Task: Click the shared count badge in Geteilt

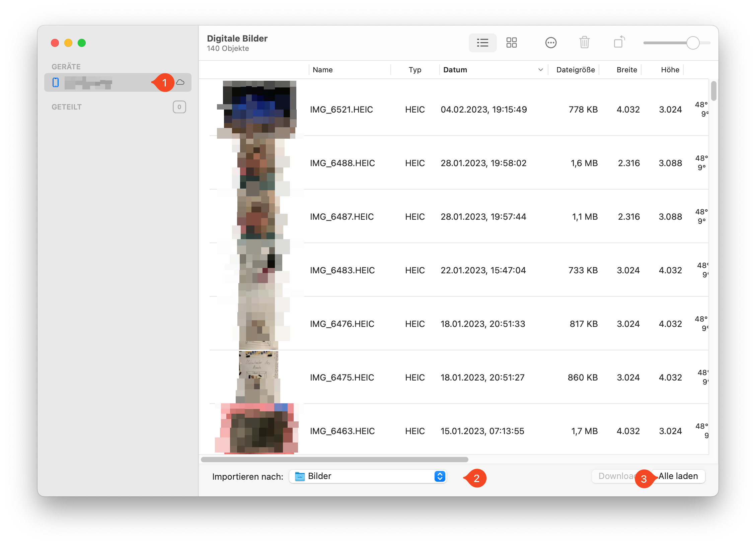Action: tap(179, 107)
